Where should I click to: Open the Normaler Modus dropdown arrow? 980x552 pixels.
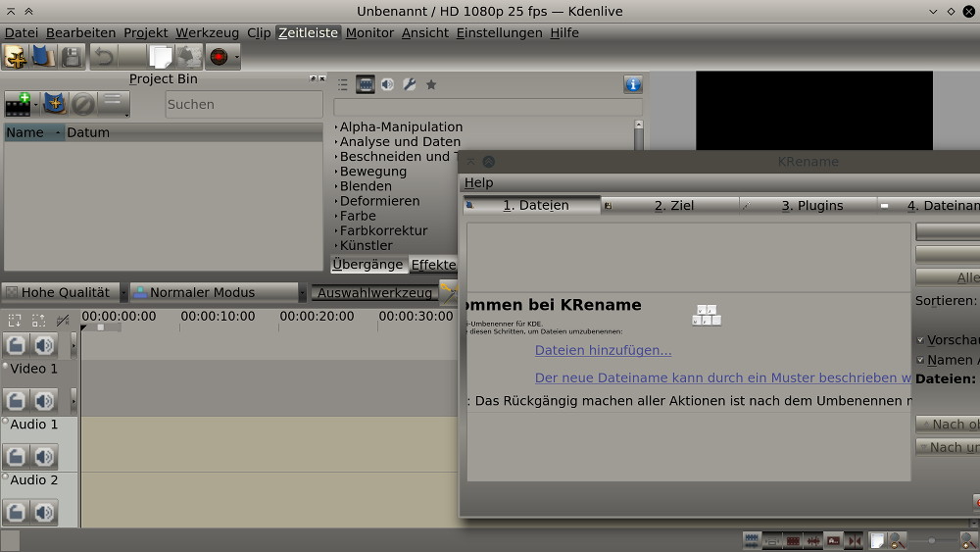tap(303, 292)
